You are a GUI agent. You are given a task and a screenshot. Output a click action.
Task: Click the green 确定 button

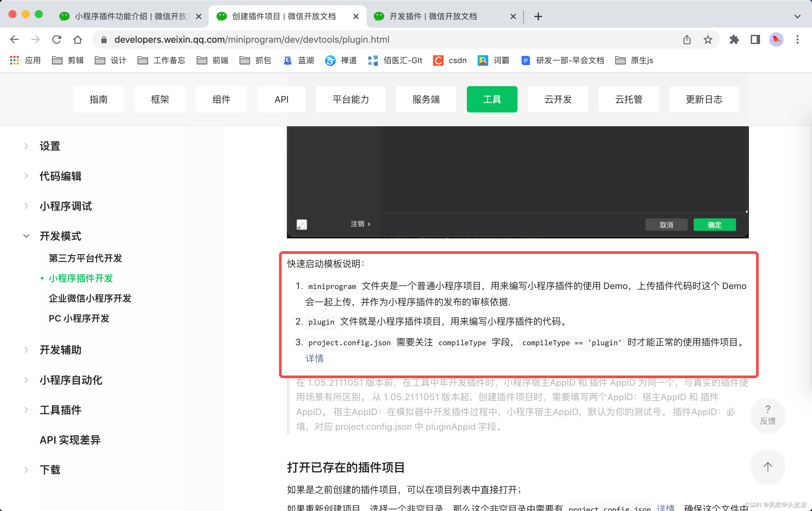[715, 225]
